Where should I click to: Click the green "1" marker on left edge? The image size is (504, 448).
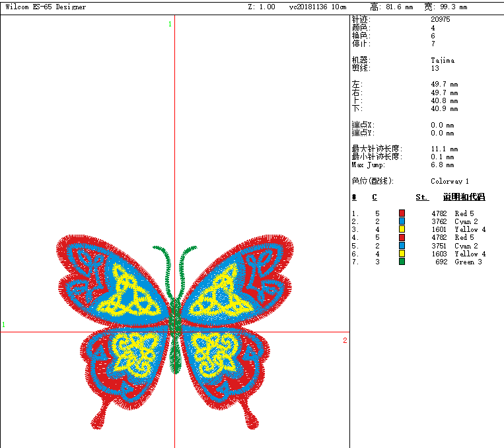(3, 324)
